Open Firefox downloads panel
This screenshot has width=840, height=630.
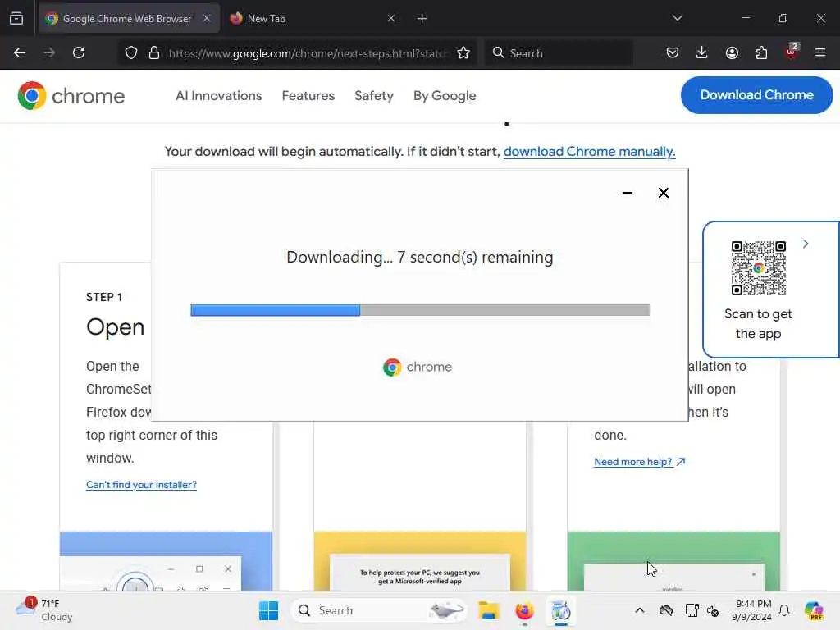tap(702, 52)
